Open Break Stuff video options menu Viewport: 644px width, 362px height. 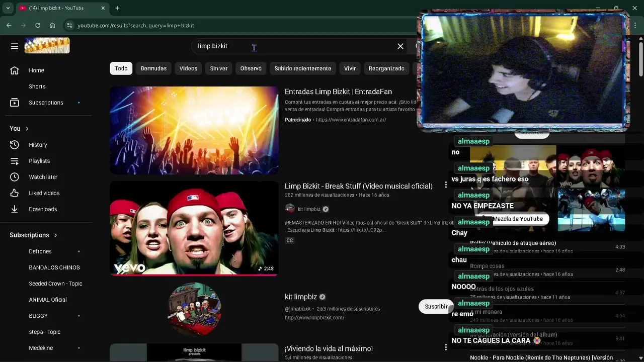coord(446,186)
